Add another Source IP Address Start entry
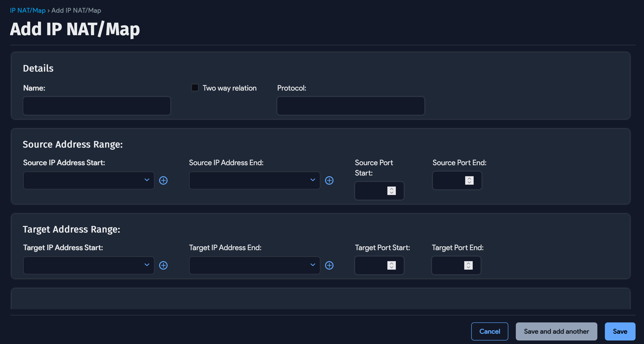 tap(163, 180)
